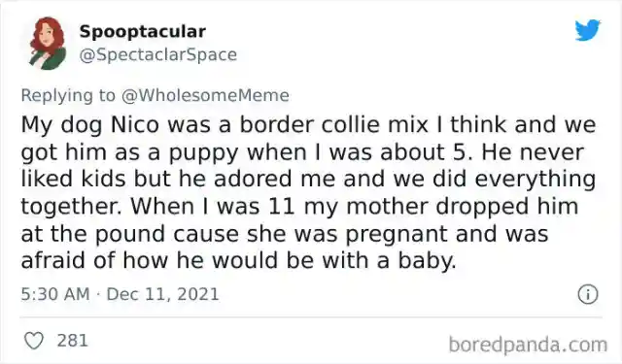Click the divider line above likes
The height and width of the screenshot is (364, 622).
311,317
